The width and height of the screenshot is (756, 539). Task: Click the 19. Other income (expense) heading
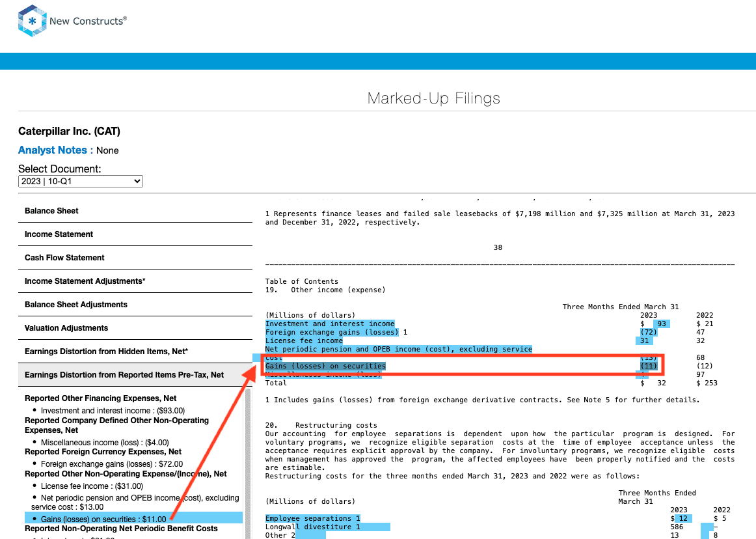(325, 290)
